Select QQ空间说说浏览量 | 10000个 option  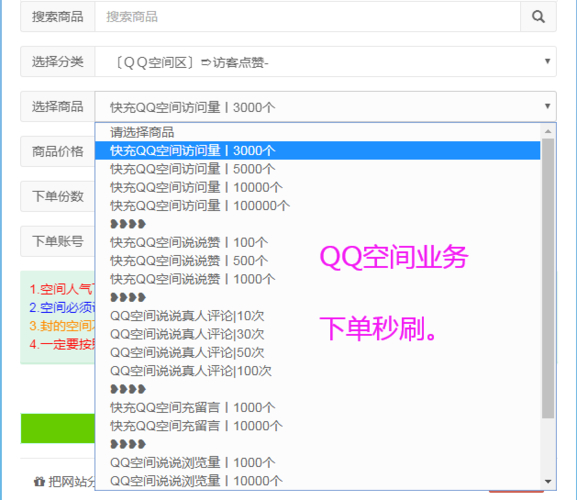pyautogui.click(x=317, y=481)
